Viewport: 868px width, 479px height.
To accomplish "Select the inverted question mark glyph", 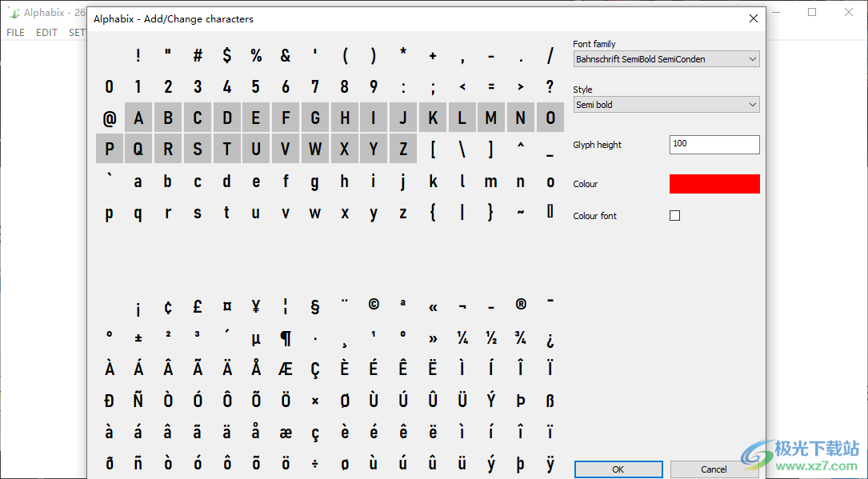I will [550, 337].
